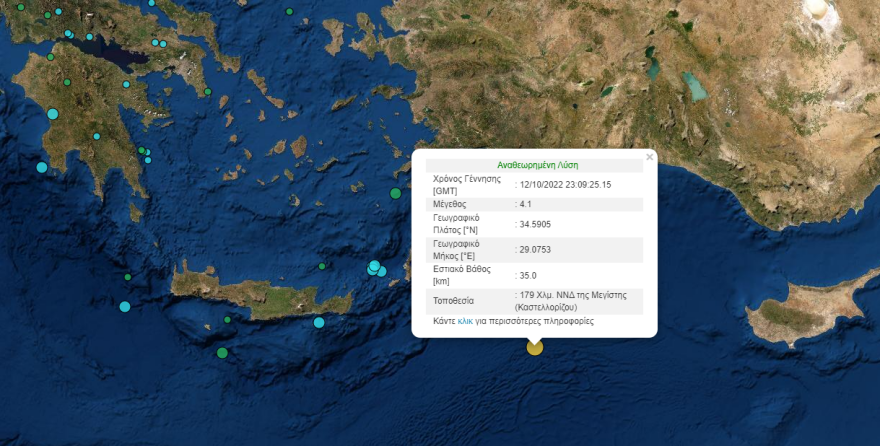This screenshot has width=880, height=446.
Task: Select the cyan marker south of eastern Crete
Action: 319,323
